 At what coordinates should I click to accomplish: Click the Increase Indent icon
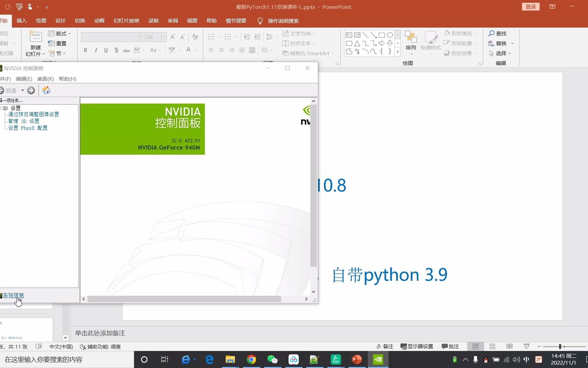(257, 37)
